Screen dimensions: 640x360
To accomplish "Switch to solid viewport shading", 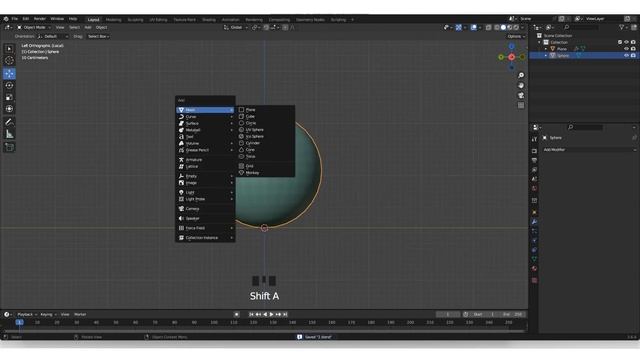I will pos(503,27).
